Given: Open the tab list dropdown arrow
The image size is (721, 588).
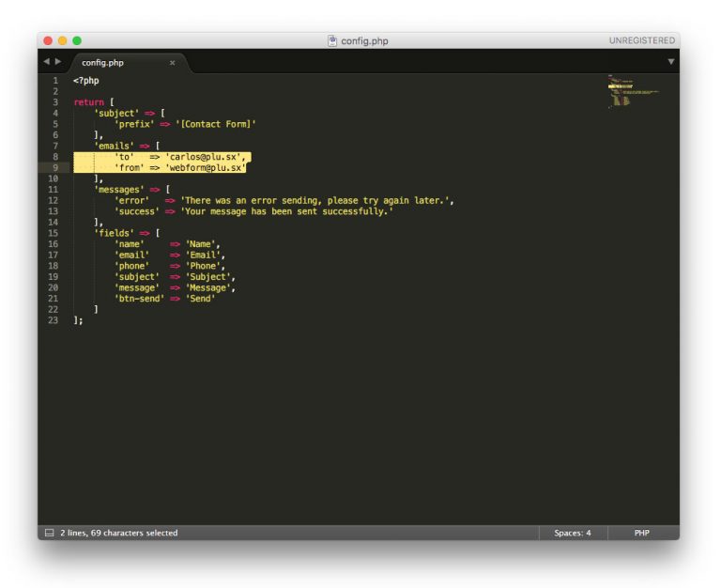Looking at the screenshot, I should coord(670,62).
